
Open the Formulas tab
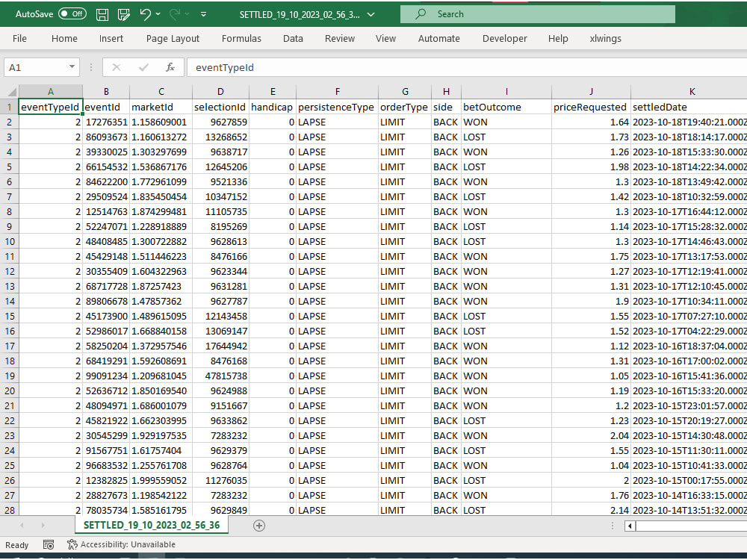(x=241, y=39)
